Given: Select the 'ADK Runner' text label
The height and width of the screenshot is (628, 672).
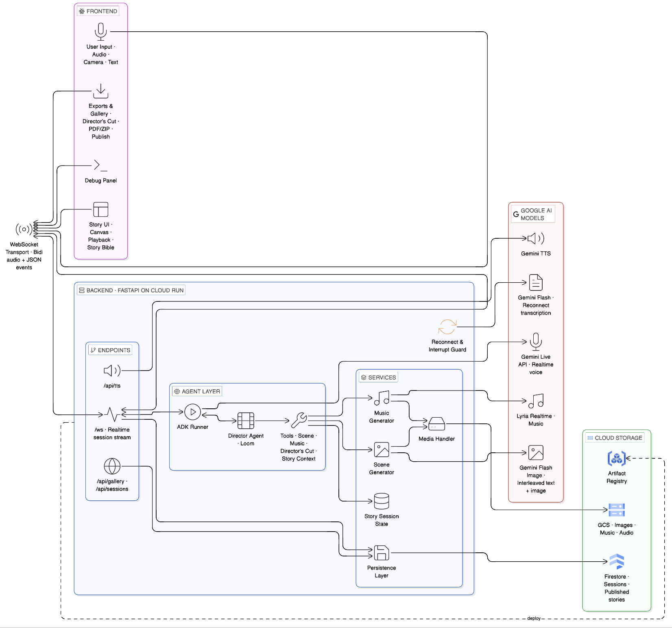Looking at the screenshot, I should pyautogui.click(x=192, y=427).
